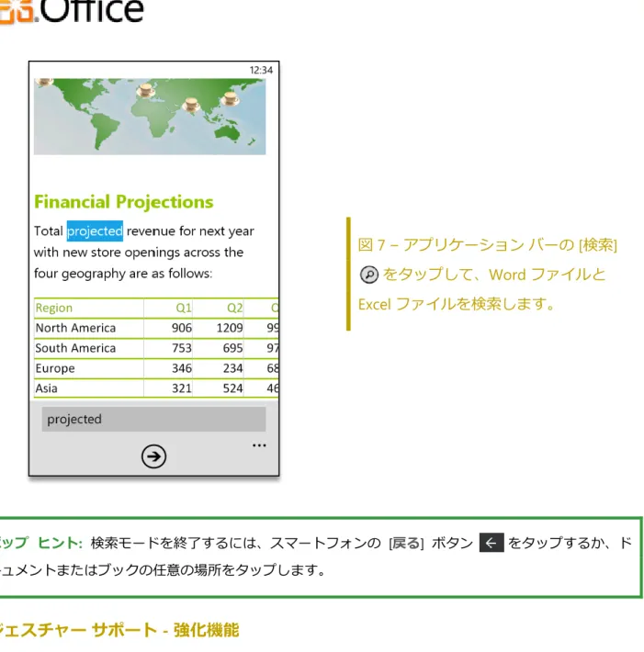Viewport: 644px width, 652px height.
Task: Click the 'サポート - 強化機能' section heading
Action: point(165,630)
